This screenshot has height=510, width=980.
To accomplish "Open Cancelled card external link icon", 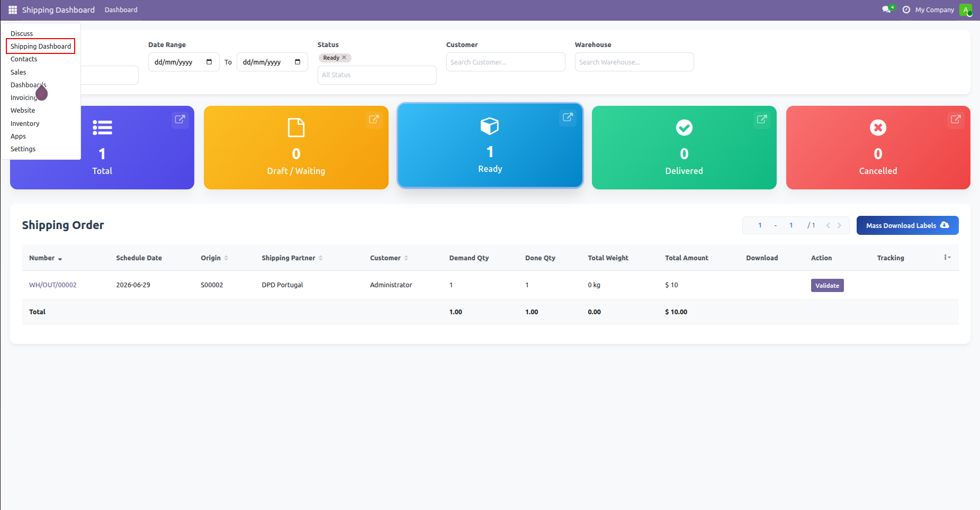I will click(956, 119).
